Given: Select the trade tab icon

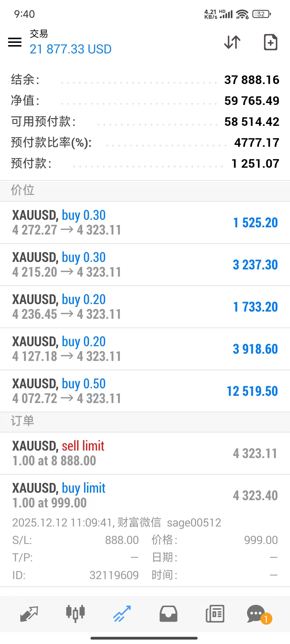Looking at the screenshot, I should pos(122,614).
